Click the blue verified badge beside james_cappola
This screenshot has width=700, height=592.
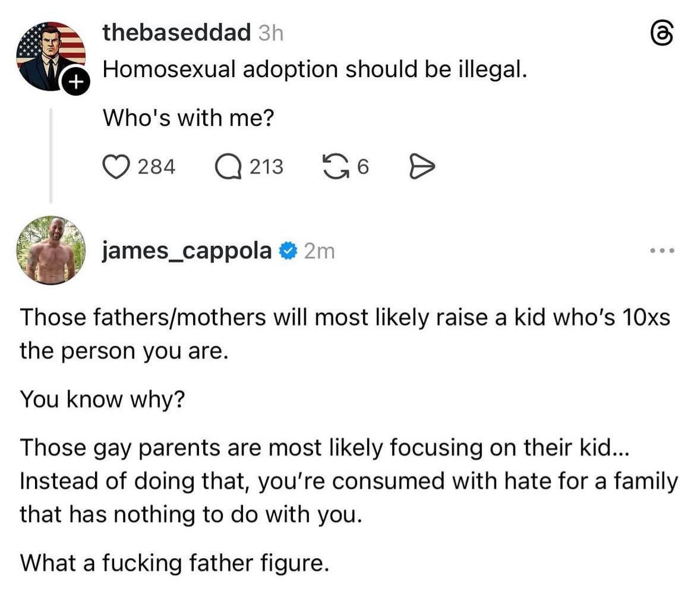[x=288, y=251]
